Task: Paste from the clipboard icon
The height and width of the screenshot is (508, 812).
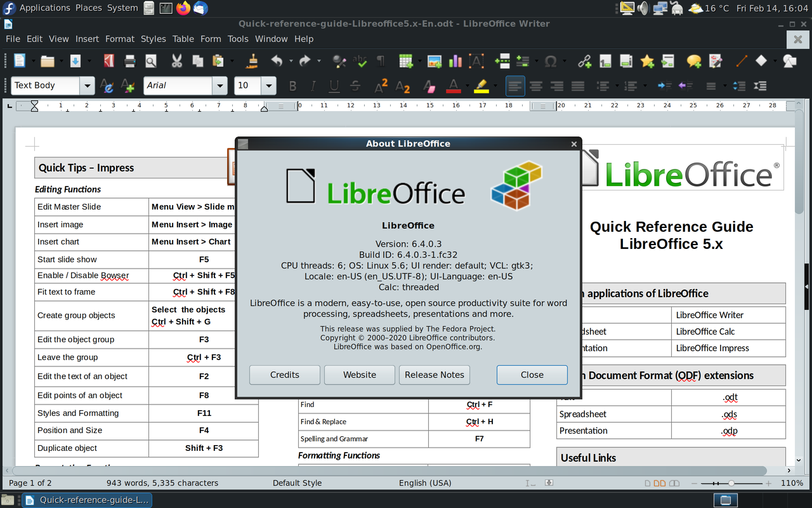Action: 218,61
